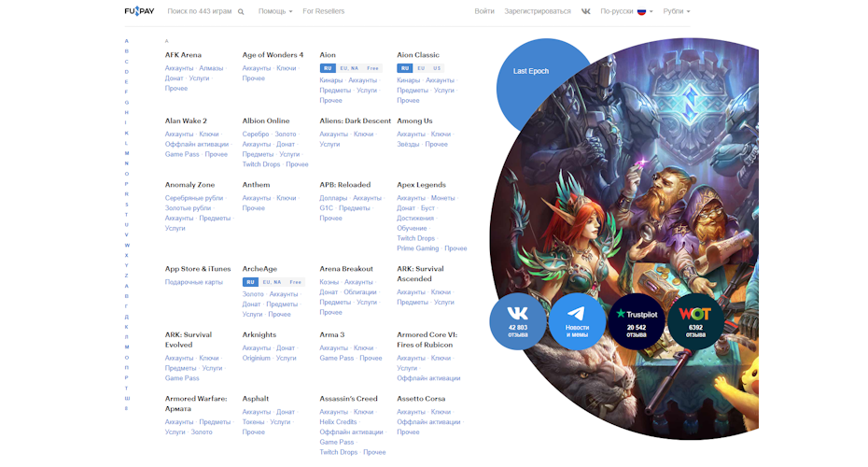Open VK reviews circle with 42 803

(x=518, y=321)
